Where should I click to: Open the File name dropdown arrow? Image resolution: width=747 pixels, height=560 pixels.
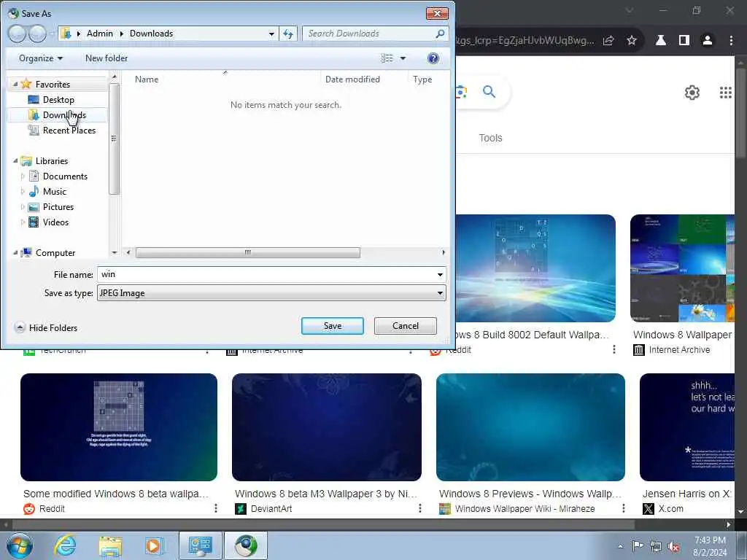point(440,274)
